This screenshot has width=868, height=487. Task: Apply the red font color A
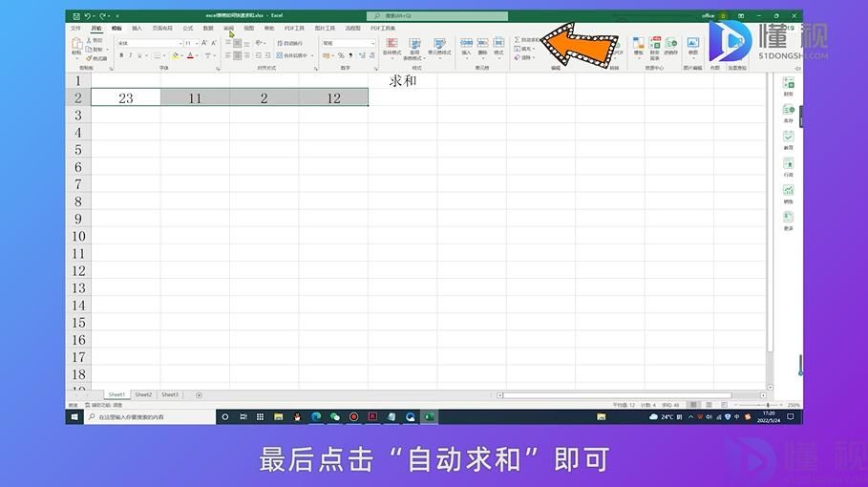click(190, 55)
